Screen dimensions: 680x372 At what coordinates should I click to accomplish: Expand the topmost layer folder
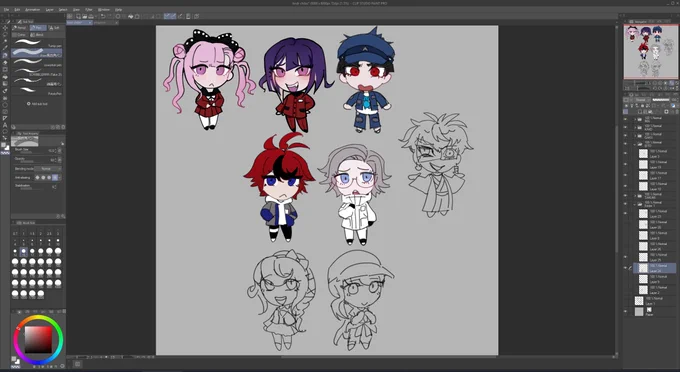tap(635, 119)
